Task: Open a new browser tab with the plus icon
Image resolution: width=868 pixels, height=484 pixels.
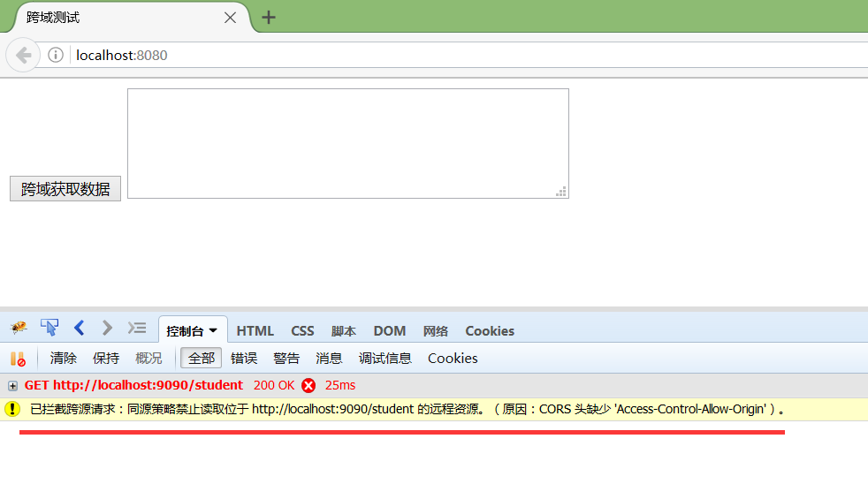Action: coord(269,18)
